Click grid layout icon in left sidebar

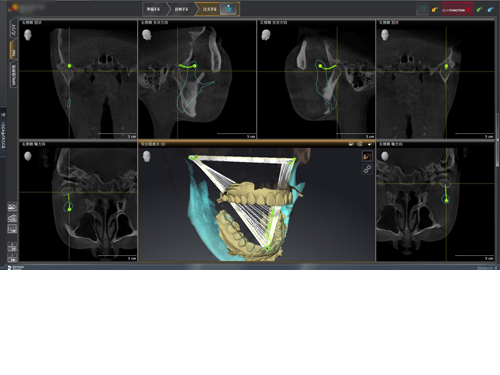click(12, 229)
